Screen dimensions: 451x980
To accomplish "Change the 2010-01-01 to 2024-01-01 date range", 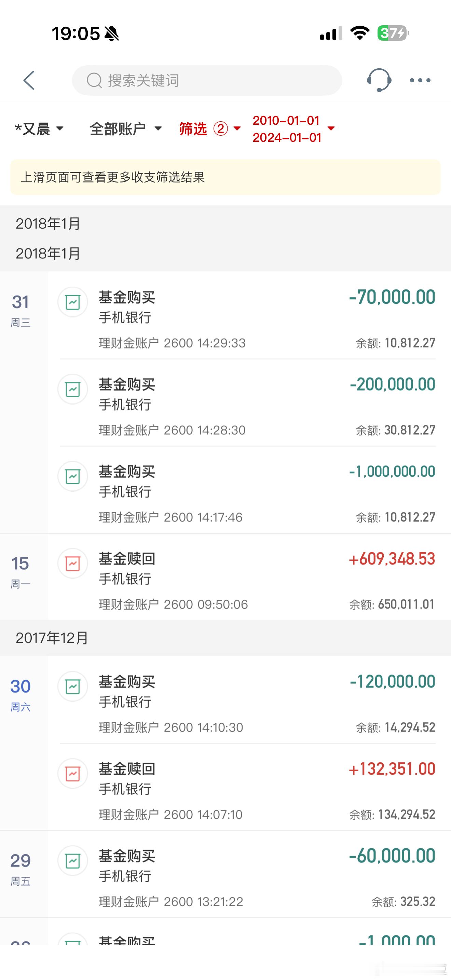I will [x=293, y=129].
